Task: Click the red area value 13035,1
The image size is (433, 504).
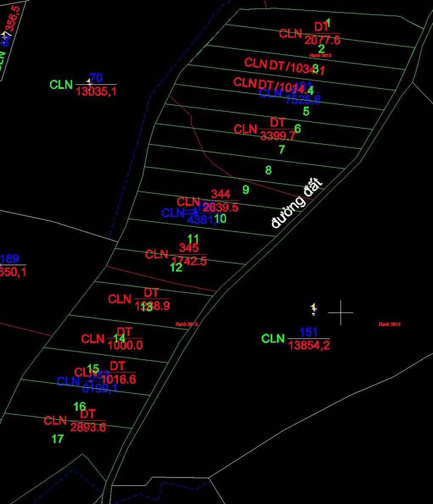Action: pos(96,91)
